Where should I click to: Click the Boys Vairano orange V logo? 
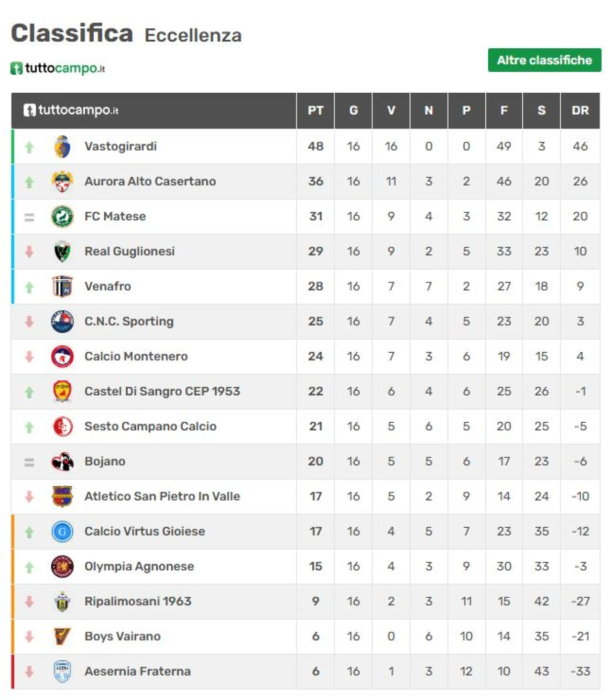tap(62, 636)
